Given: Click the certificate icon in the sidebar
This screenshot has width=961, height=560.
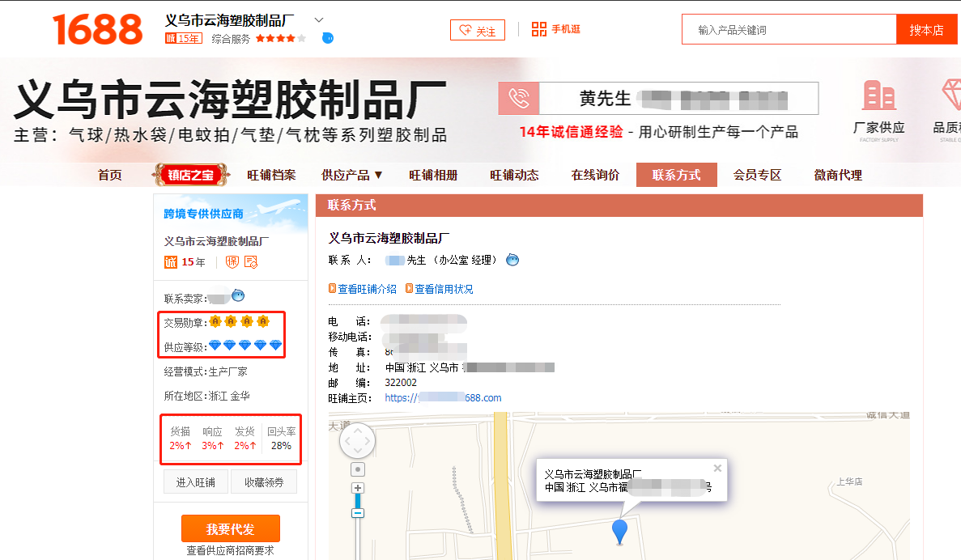Looking at the screenshot, I should [251, 262].
